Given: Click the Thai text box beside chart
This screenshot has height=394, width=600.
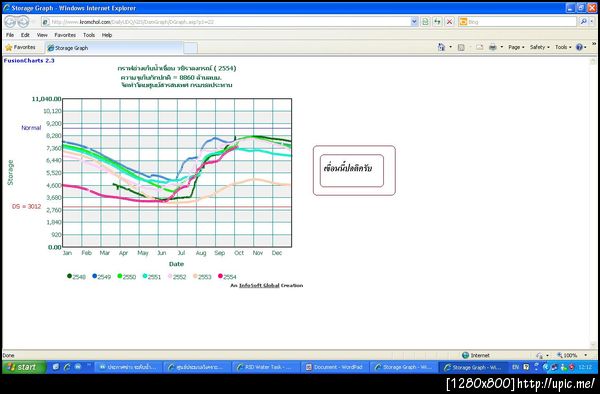Looking at the screenshot, I should point(352,170).
